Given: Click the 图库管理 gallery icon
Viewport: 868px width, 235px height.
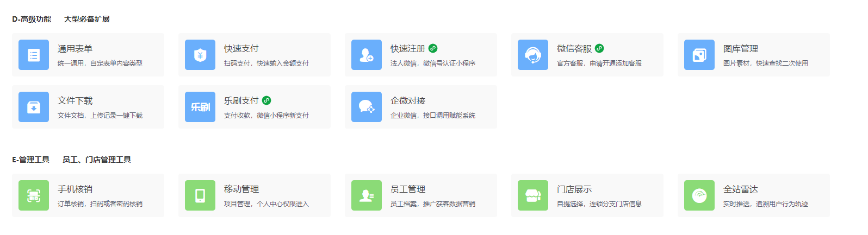Looking at the screenshot, I should [699, 55].
